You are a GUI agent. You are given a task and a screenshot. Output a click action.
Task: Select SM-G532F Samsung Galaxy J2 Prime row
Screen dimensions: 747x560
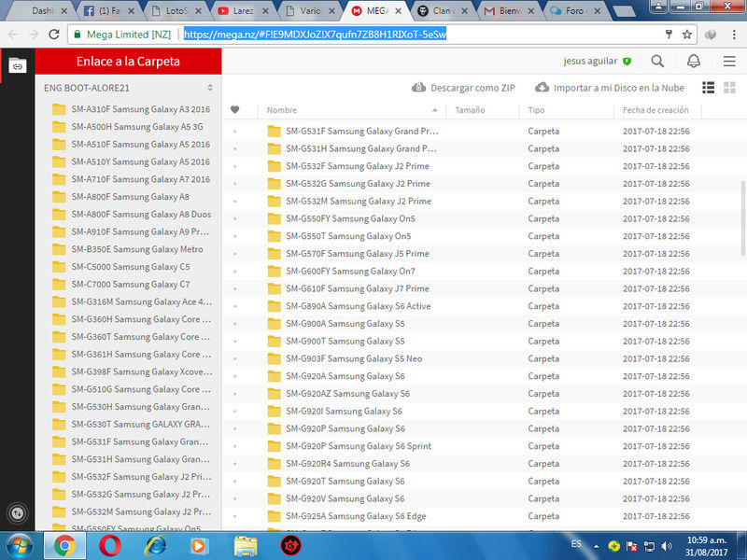point(484,166)
